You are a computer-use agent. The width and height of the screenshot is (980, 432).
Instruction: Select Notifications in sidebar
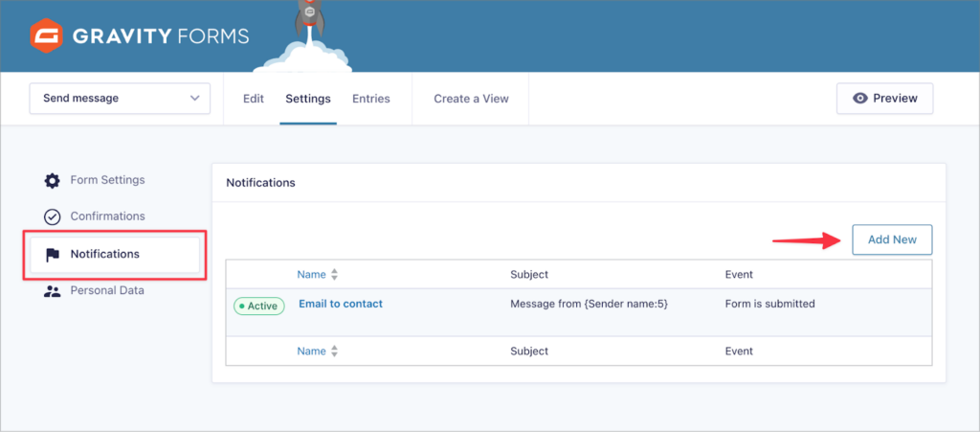pyautogui.click(x=115, y=255)
